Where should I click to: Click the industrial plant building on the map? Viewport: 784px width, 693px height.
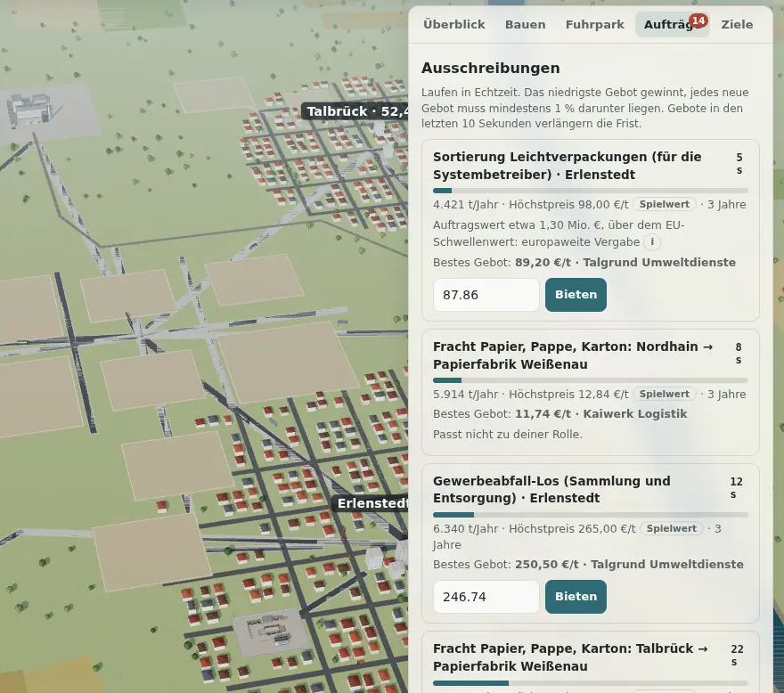tap(31, 107)
